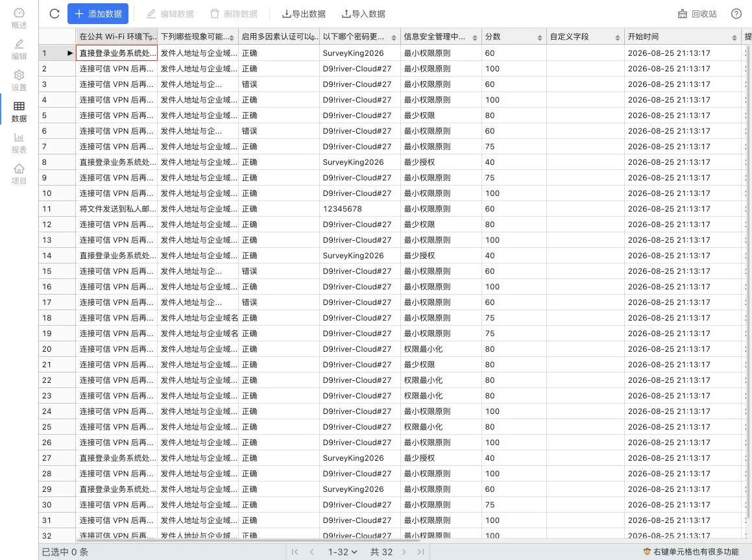The image size is (752, 560).
Task: Click 删除数据 in the toolbar
Action: click(234, 14)
